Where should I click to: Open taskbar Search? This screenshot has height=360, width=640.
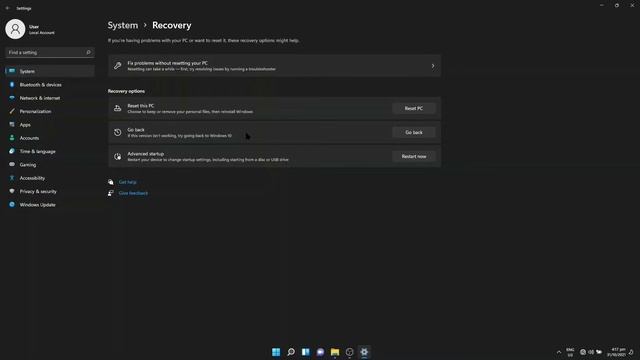[x=291, y=352]
